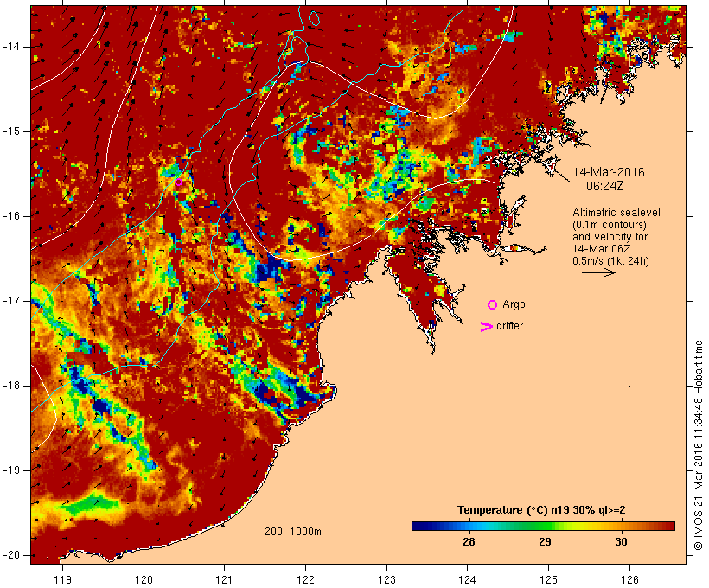The image size is (709, 588).
Task: Click latitude axis label '-19'
Action: (x=11, y=470)
